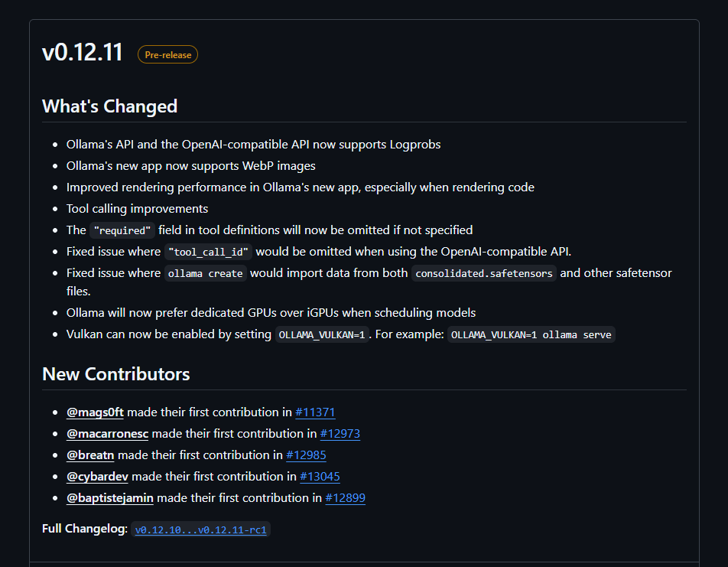Open pull request #12985

pyautogui.click(x=307, y=455)
